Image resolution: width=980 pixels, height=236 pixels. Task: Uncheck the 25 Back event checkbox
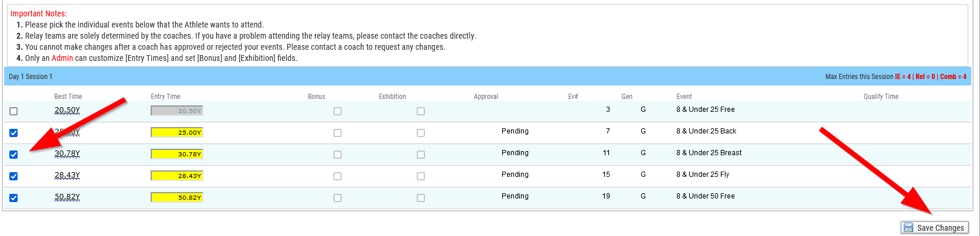pyautogui.click(x=13, y=133)
